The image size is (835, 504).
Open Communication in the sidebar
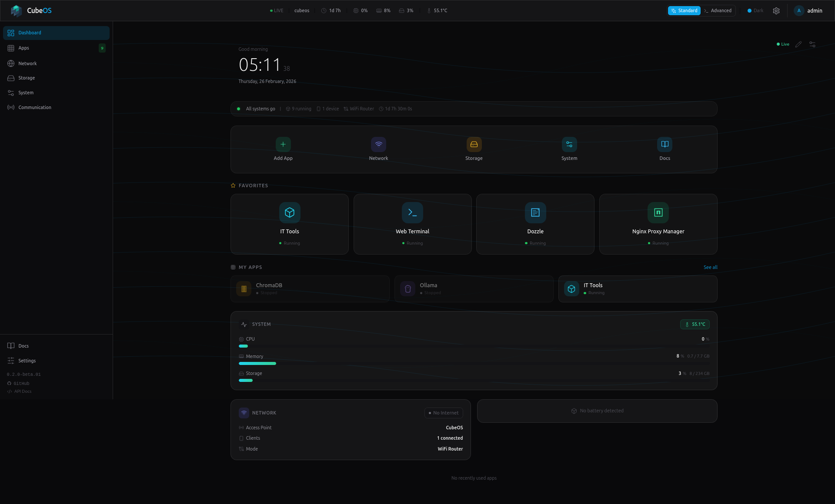point(35,108)
